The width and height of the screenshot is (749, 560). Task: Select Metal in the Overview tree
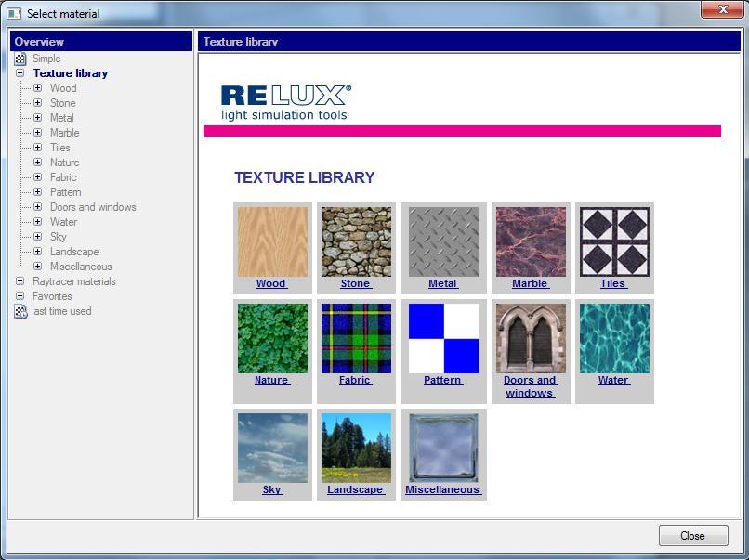[61, 117]
